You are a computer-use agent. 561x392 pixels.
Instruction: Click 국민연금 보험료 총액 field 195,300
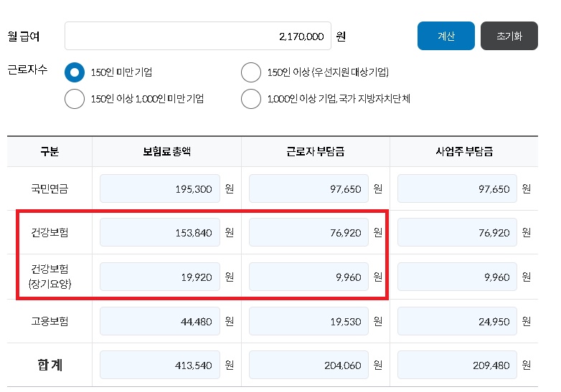(x=159, y=189)
